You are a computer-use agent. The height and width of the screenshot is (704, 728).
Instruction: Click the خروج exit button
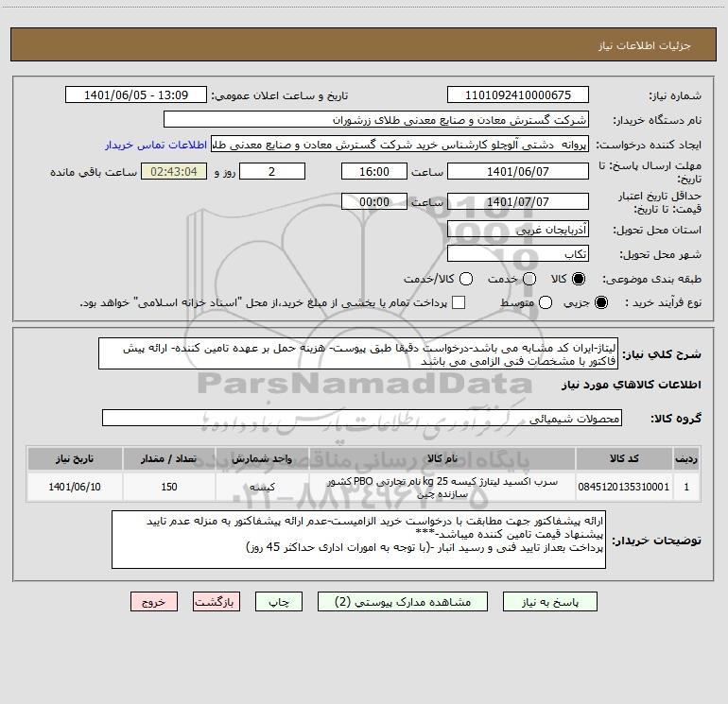pyautogui.click(x=154, y=602)
